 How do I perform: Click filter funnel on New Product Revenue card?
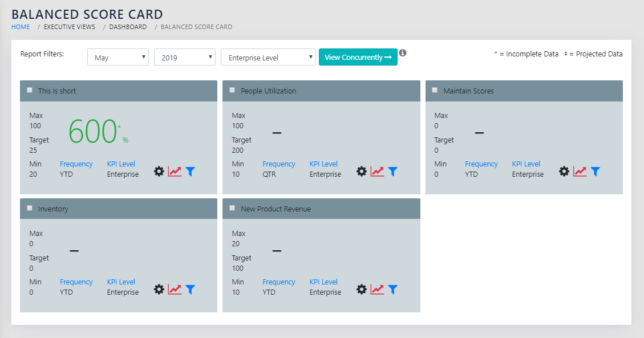[x=393, y=290]
